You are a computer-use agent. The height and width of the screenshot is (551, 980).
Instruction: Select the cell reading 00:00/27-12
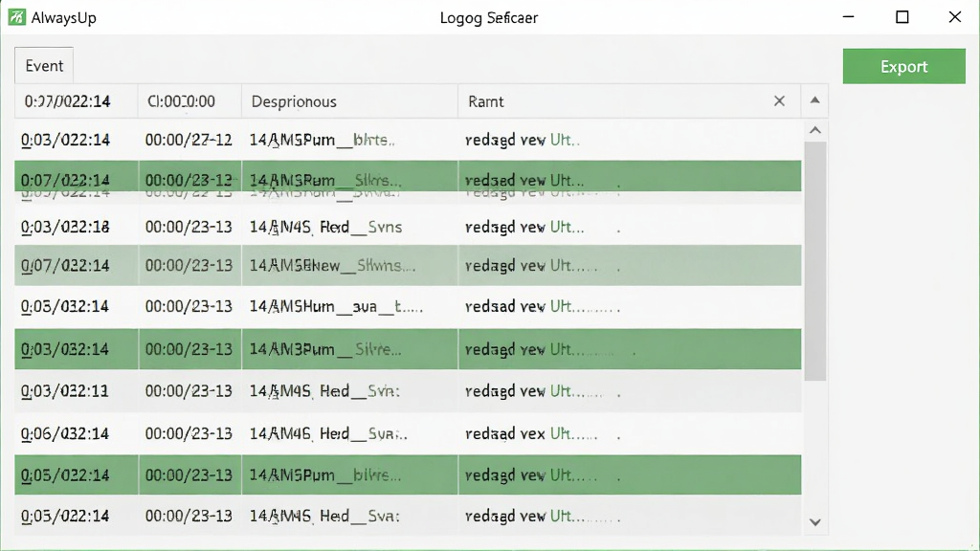pos(189,140)
